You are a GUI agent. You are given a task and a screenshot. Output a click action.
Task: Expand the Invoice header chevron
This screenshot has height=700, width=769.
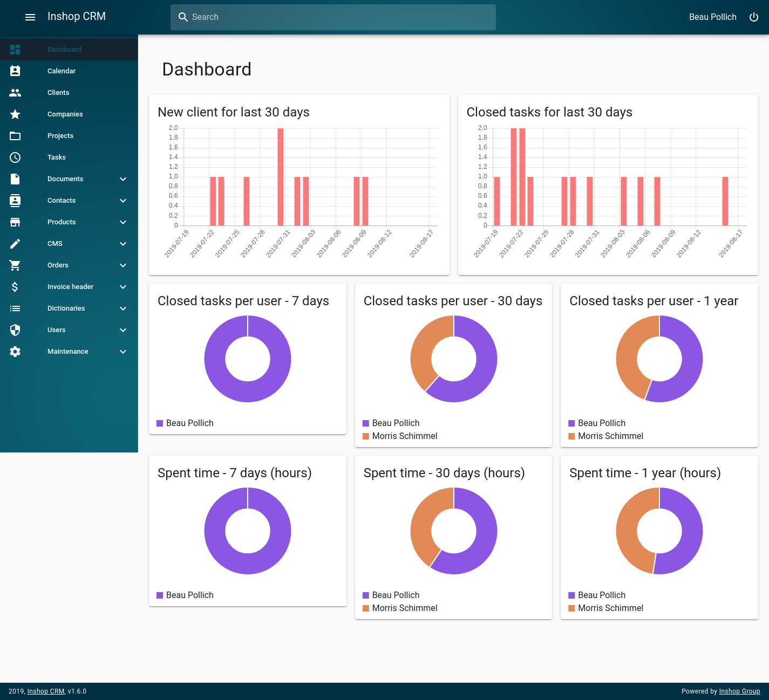click(123, 287)
